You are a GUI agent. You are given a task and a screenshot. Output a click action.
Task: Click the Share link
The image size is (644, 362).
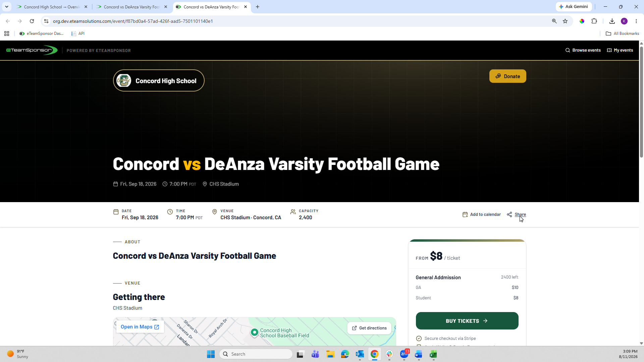click(x=520, y=215)
